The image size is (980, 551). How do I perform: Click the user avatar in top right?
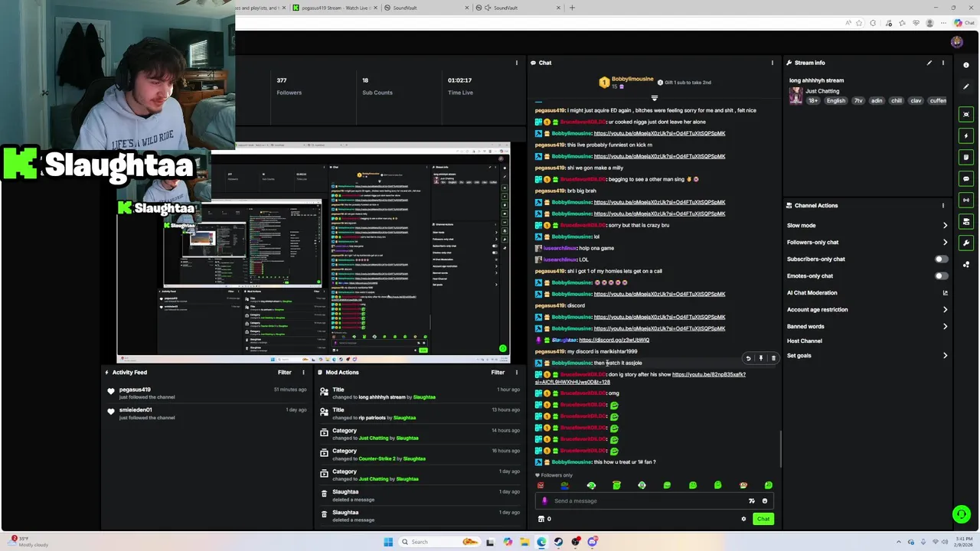(956, 42)
